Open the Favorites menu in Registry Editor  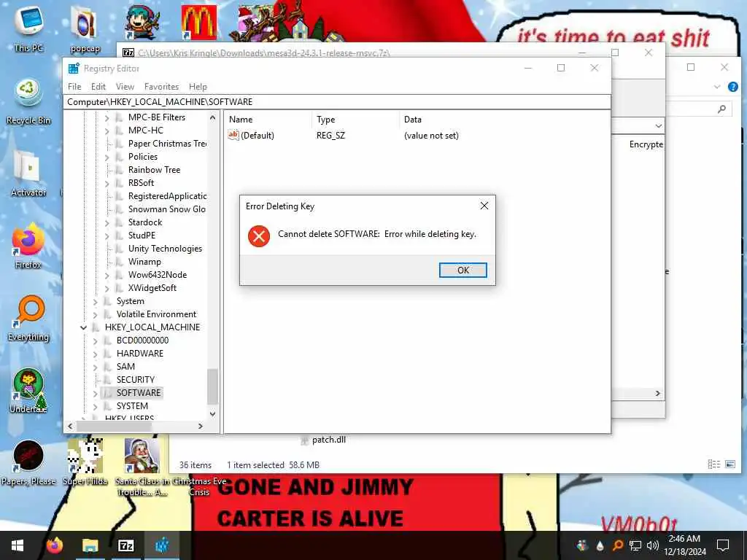tap(161, 87)
